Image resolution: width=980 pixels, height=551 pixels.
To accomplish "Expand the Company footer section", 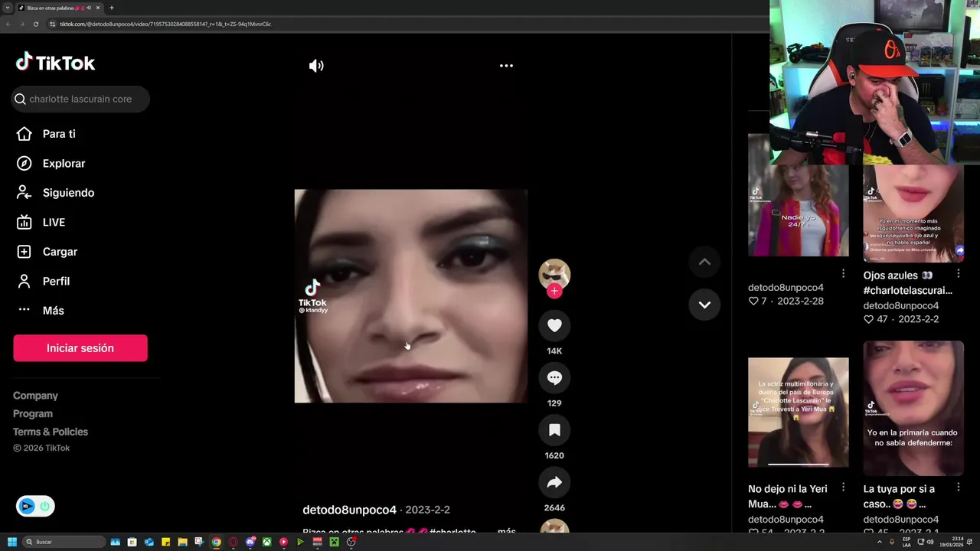I will pos(35,396).
